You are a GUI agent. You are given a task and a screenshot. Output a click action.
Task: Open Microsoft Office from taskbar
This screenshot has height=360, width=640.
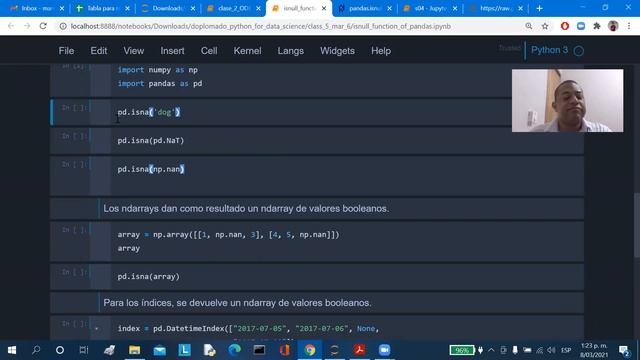point(284,350)
